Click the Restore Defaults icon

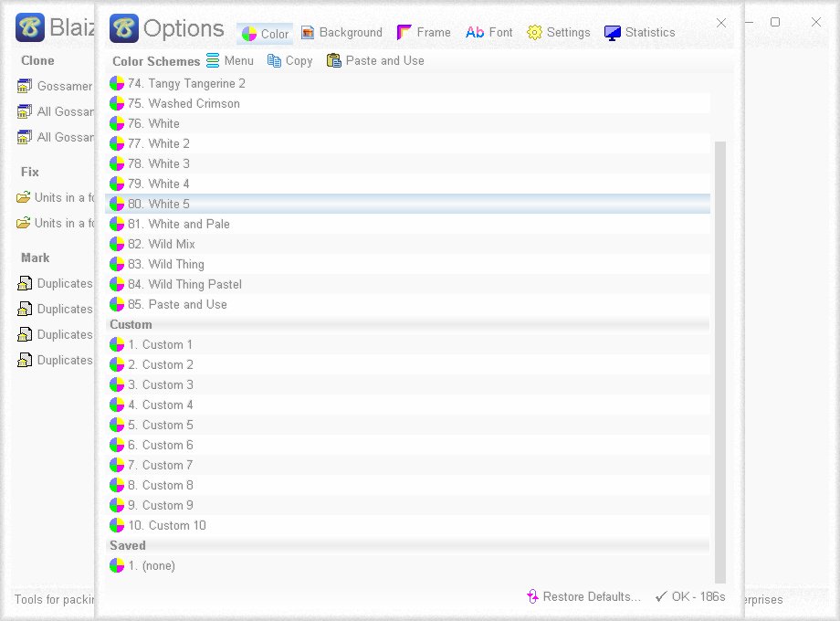pos(532,596)
